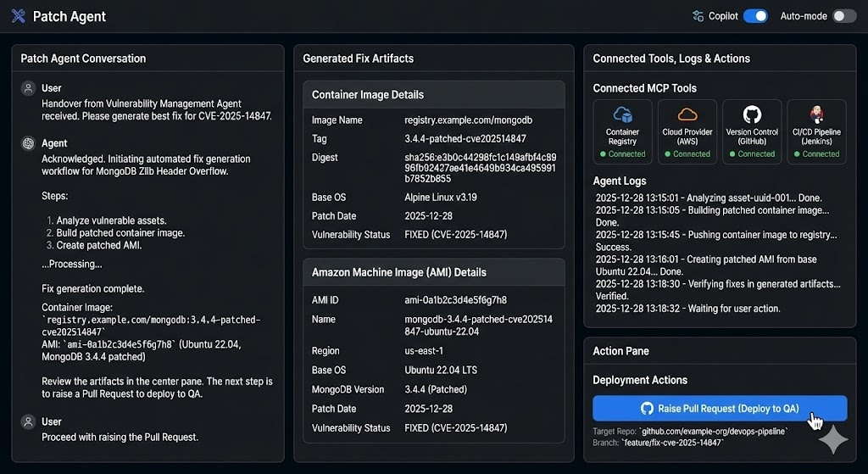Select image name registry.example.com/mongodb

[468, 120]
